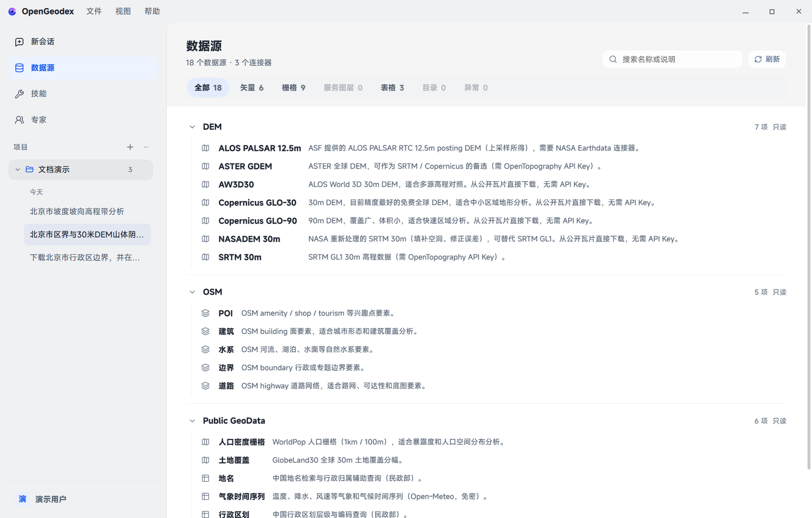812x518 pixels.
Task: Switch to the 栅格 9 tab
Action: 293,88
